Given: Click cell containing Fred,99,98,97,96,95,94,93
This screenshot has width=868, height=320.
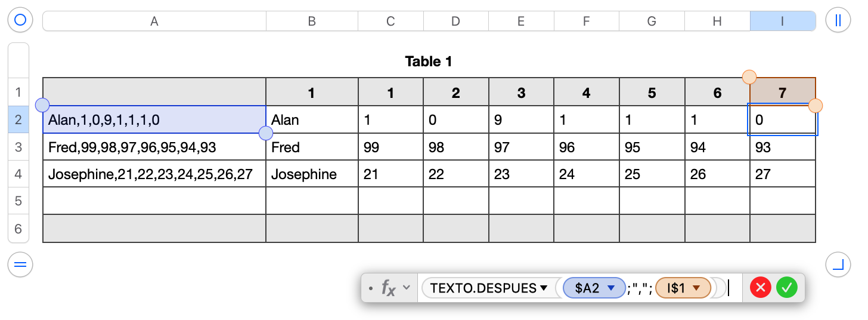Looking at the screenshot, I should 154,147.
